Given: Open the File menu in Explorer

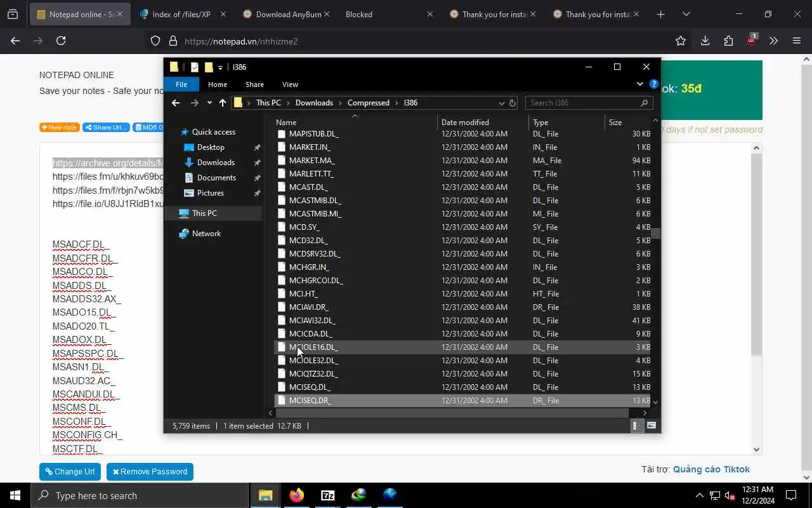Looking at the screenshot, I should pos(181,84).
